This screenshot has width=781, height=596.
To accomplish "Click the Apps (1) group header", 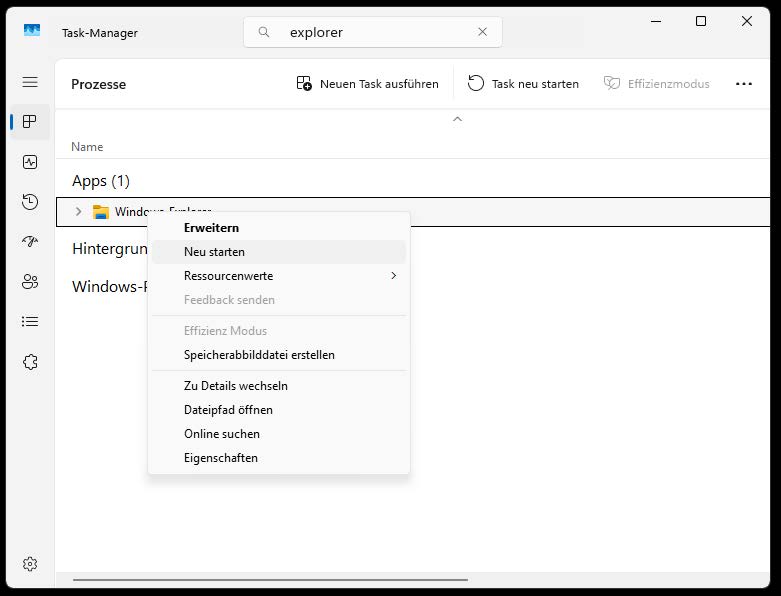I will 101,180.
